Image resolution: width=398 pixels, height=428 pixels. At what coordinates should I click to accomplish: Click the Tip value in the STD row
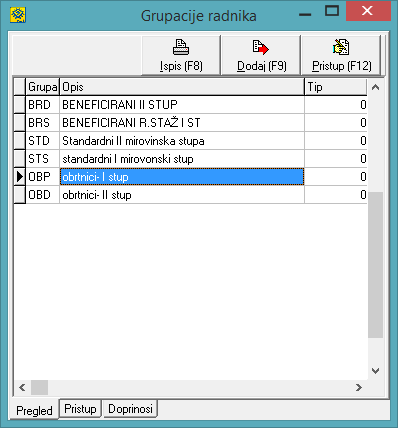pos(336,141)
